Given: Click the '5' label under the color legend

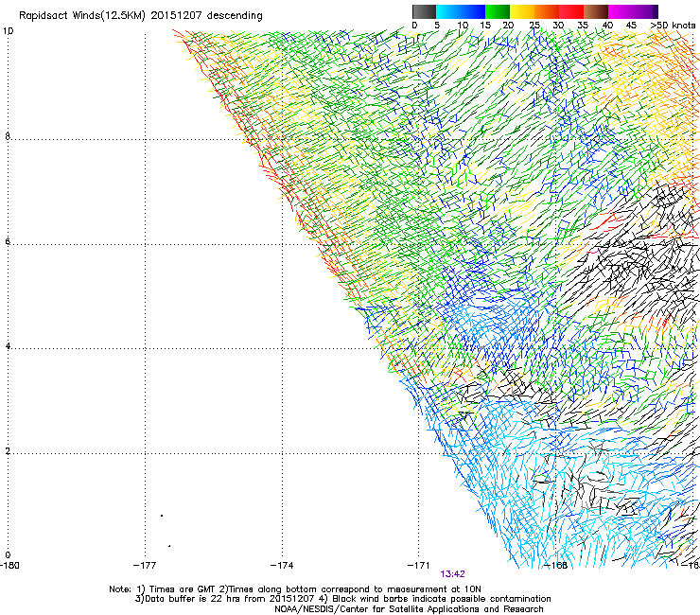Looking at the screenshot, I should pos(437,26).
